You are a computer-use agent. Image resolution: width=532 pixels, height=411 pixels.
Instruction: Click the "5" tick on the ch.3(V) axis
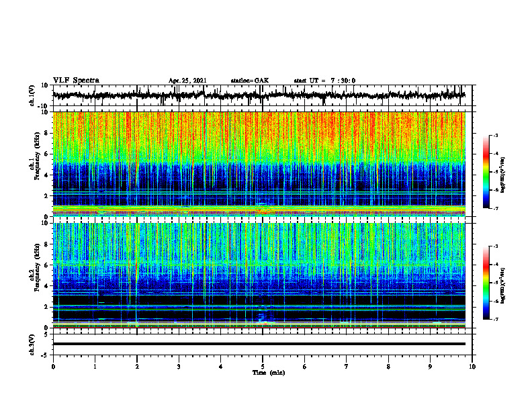[x=47, y=334]
